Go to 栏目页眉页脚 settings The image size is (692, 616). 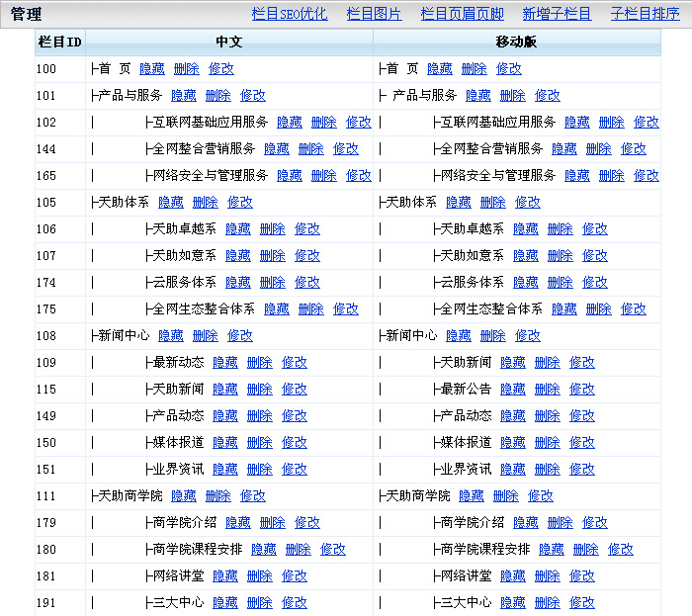[x=462, y=14]
